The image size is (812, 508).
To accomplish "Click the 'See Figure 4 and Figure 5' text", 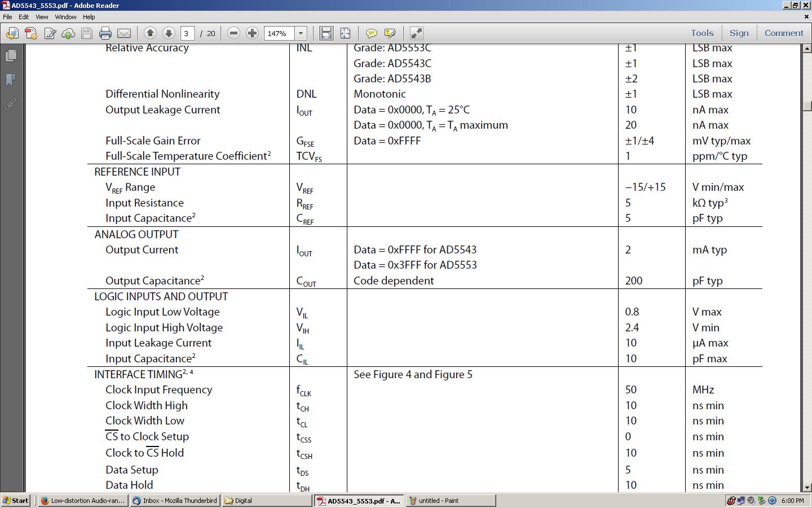I will click(x=413, y=374).
